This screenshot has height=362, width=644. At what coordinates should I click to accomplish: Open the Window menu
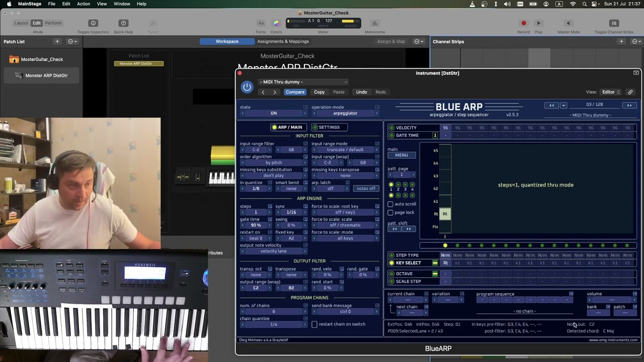pyautogui.click(x=122, y=4)
